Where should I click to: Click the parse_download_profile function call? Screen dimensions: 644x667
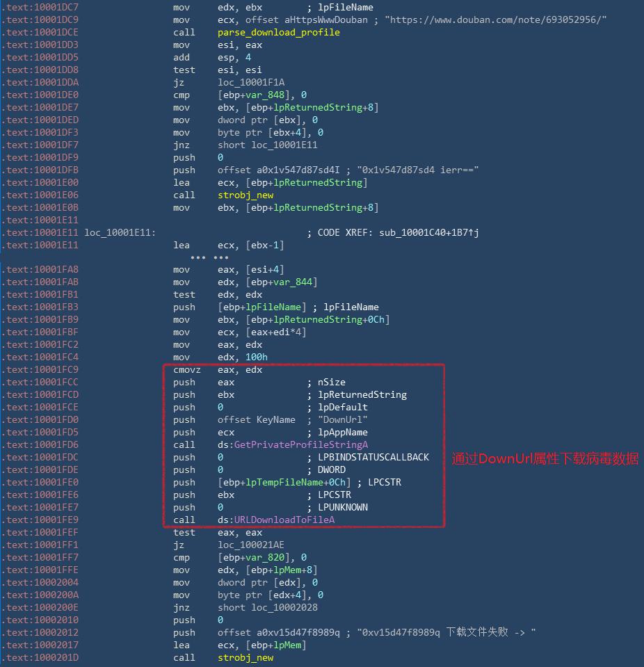click(278, 32)
